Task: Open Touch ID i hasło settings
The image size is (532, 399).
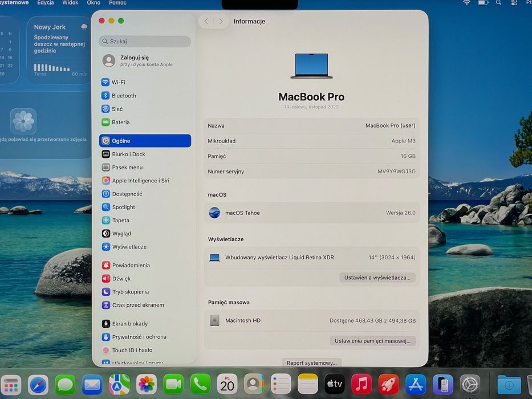Action: coord(145,350)
